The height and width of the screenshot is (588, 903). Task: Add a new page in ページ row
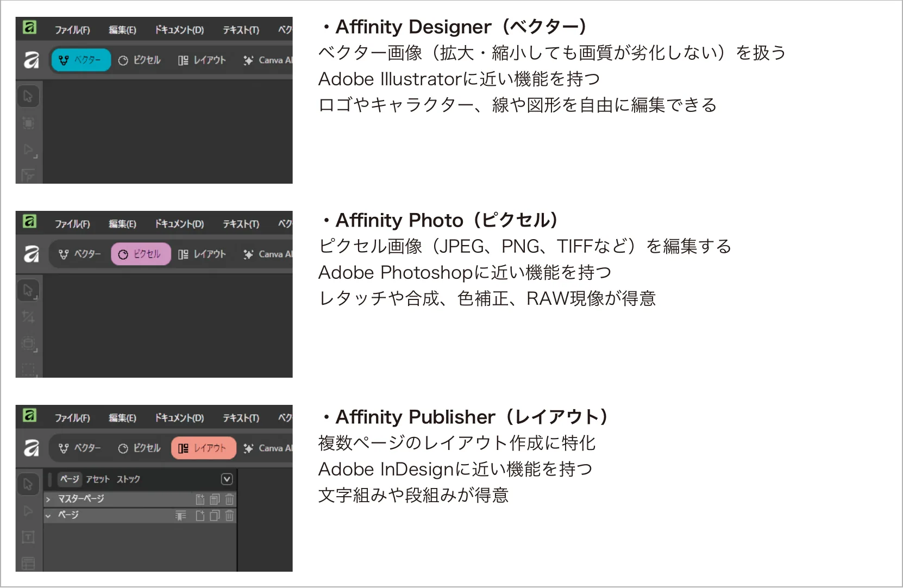point(200,516)
